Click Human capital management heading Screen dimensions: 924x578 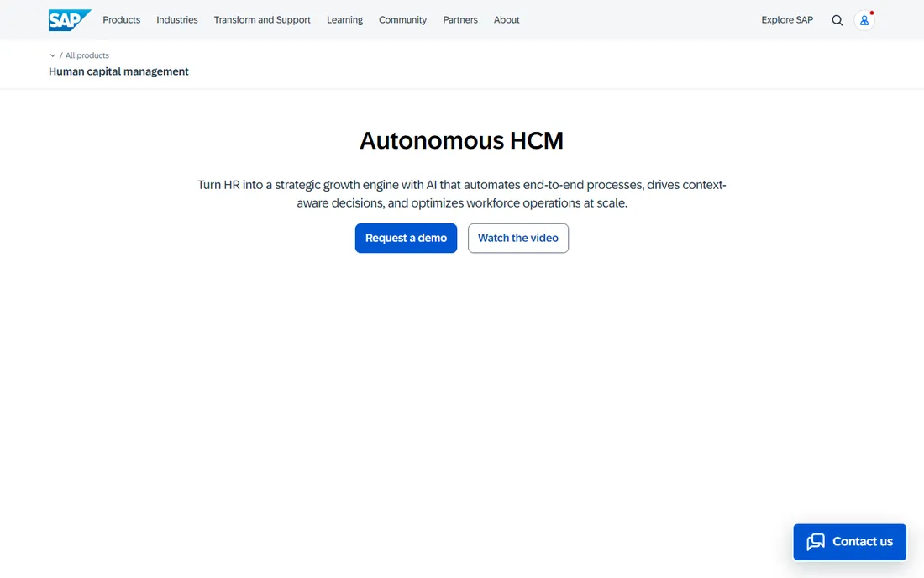tap(118, 71)
